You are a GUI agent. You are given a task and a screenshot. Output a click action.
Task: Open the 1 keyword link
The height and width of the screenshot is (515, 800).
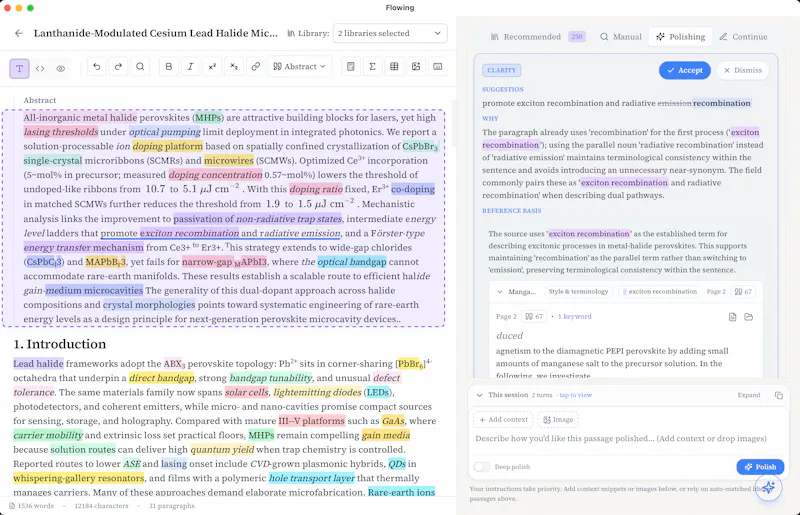pos(574,316)
